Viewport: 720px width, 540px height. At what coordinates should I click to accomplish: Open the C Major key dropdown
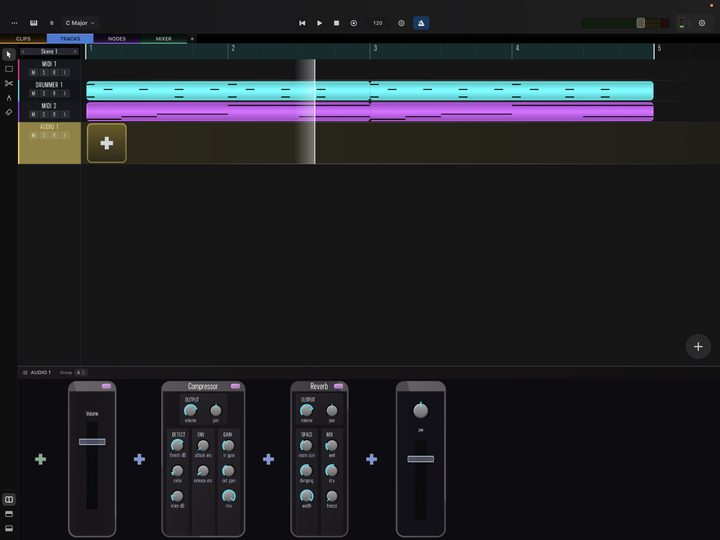coord(80,23)
